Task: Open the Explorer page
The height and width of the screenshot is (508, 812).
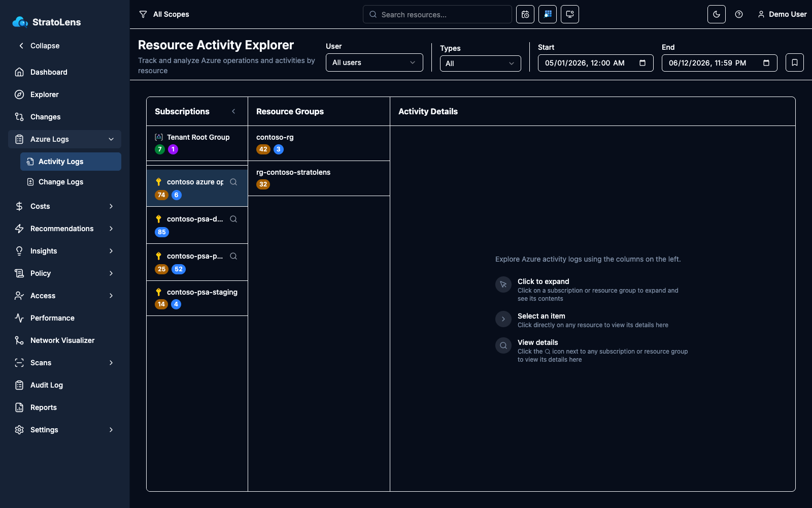Action: tap(64, 94)
